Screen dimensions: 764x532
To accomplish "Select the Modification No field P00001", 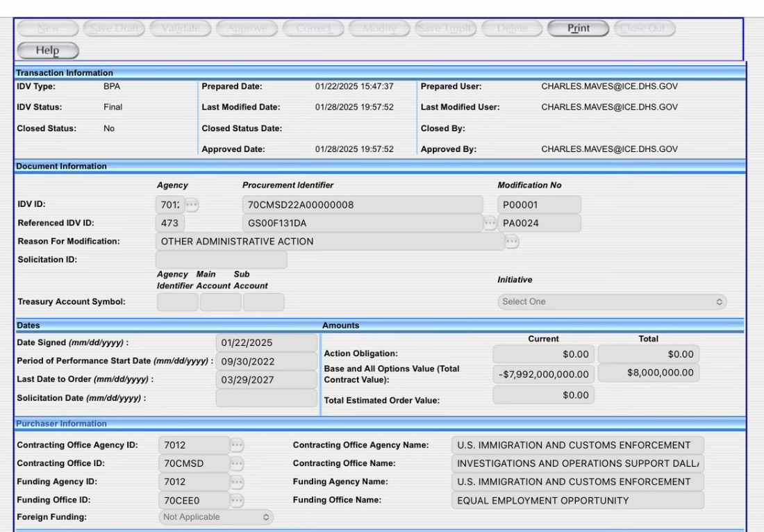I will tap(539, 205).
